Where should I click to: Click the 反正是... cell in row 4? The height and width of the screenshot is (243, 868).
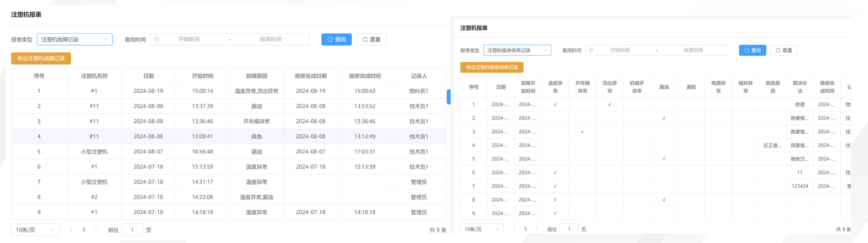pyautogui.click(x=772, y=145)
